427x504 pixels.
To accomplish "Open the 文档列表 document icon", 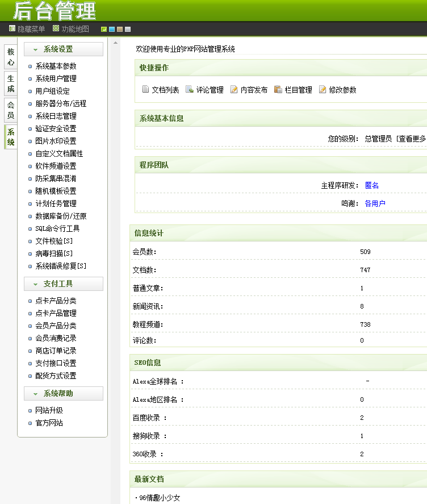I will pos(145,89).
